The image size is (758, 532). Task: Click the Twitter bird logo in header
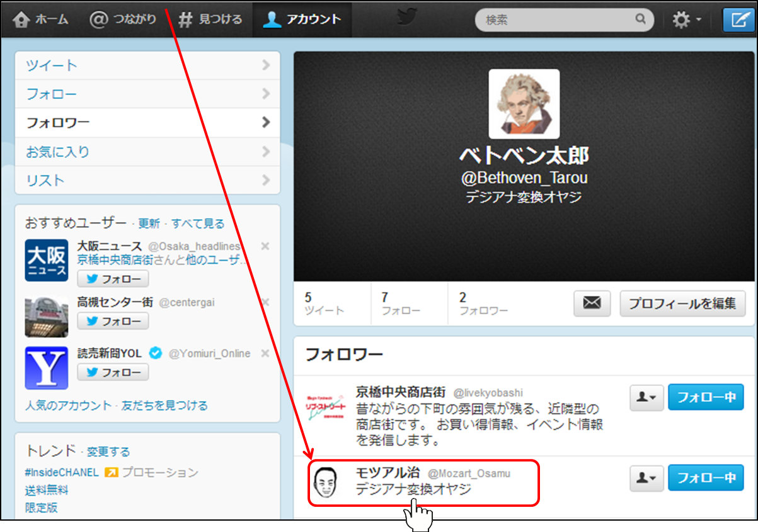[x=408, y=18]
